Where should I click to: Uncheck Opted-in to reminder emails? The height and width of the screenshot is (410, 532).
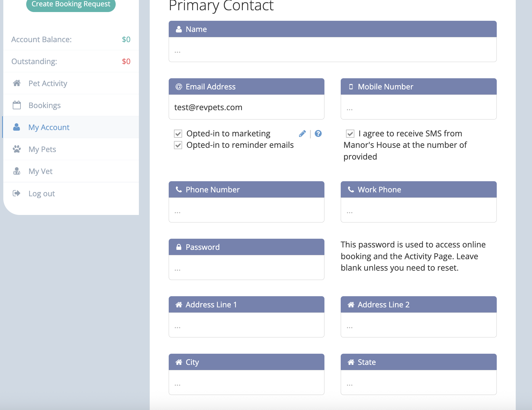click(178, 145)
